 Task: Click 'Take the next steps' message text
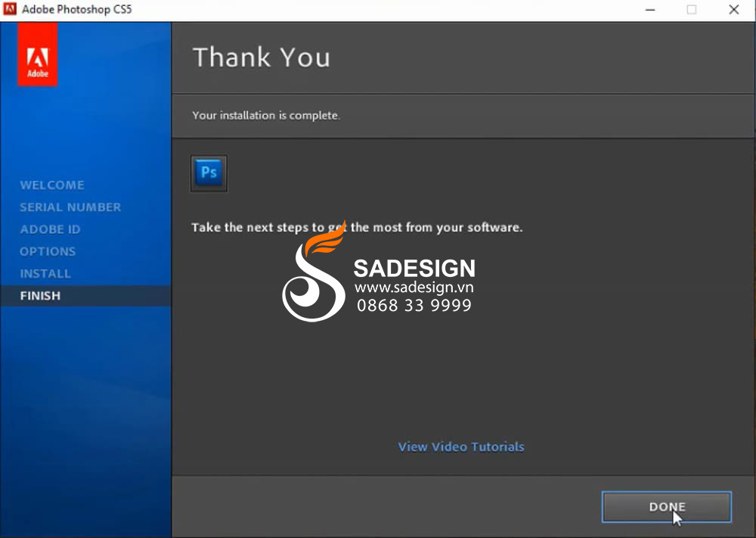click(357, 227)
